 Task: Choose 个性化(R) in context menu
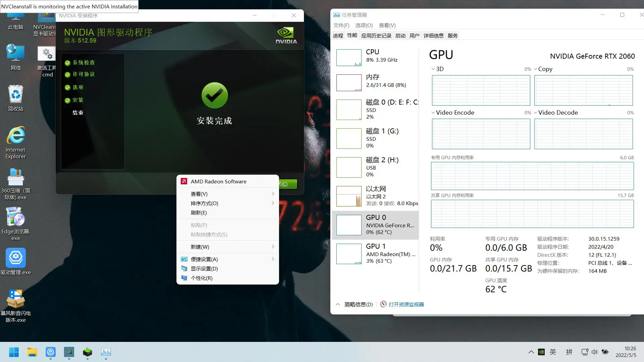pos(228,278)
